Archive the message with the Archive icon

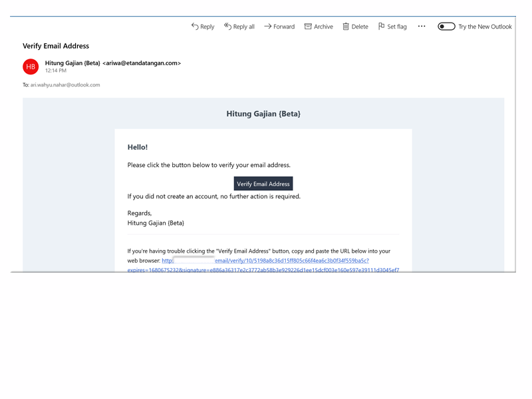(308, 27)
